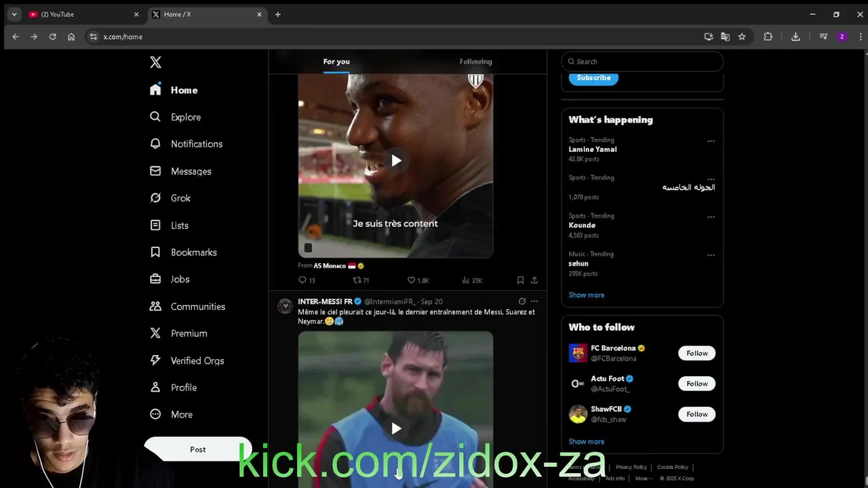Bookmark this page with the star

pos(742,37)
